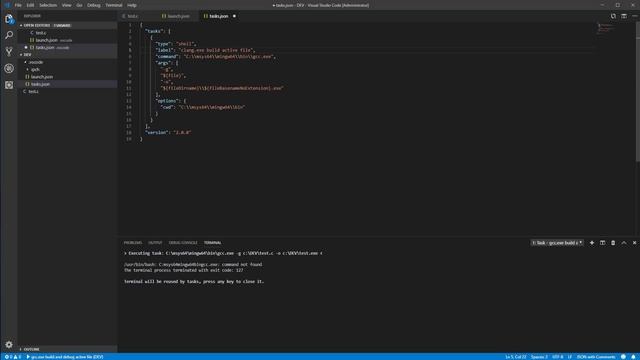Open the Manage gear menu
Image resolution: width=640 pixels, height=360 pixels.
tap(9, 344)
